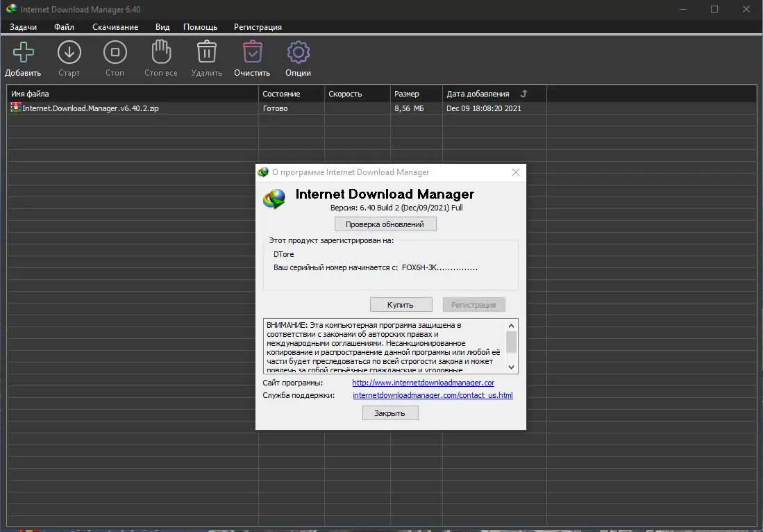Click the Стоп все hand icon
The width and height of the screenshot is (763, 532).
coord(161,53)
